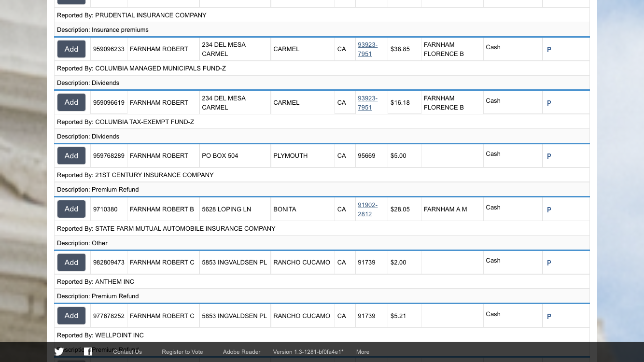Click the P icon for property 959096619
Screen dimensions: 644x362
tap(549, 103)
